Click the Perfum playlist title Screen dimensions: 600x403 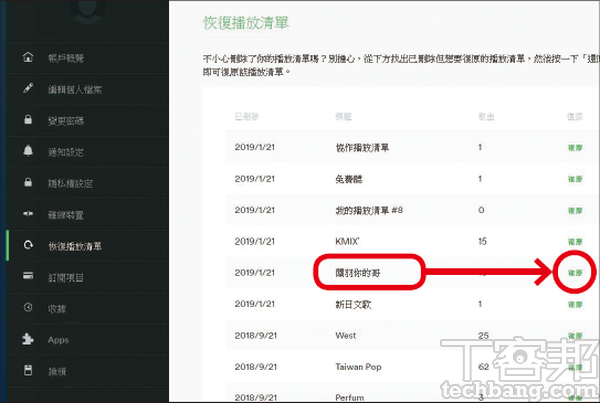point(349,398)
